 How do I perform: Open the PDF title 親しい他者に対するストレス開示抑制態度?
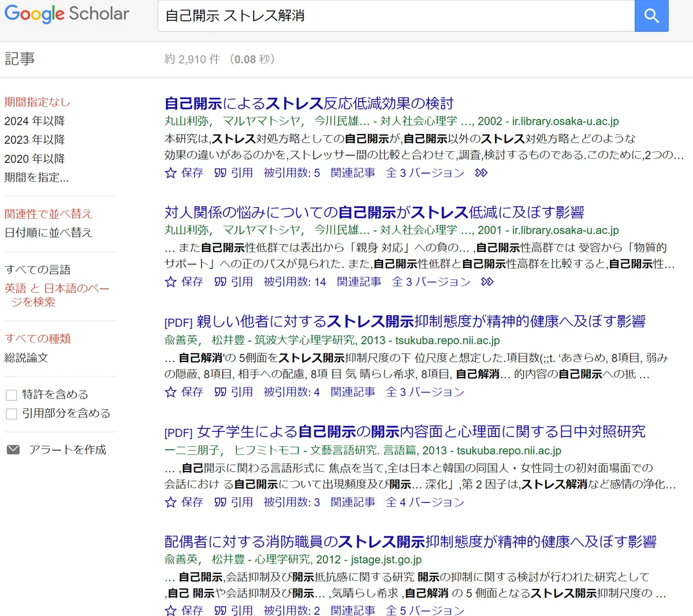(420, 322)
